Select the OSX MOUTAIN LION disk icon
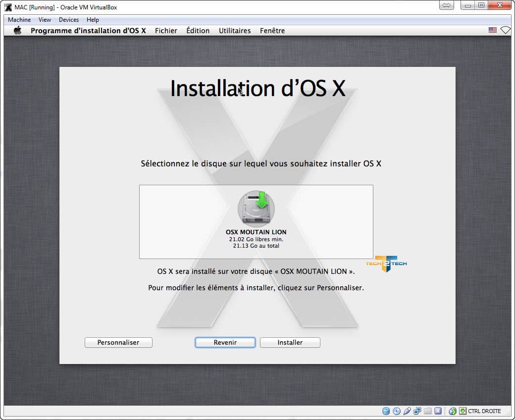 click(x=256, y=209)
